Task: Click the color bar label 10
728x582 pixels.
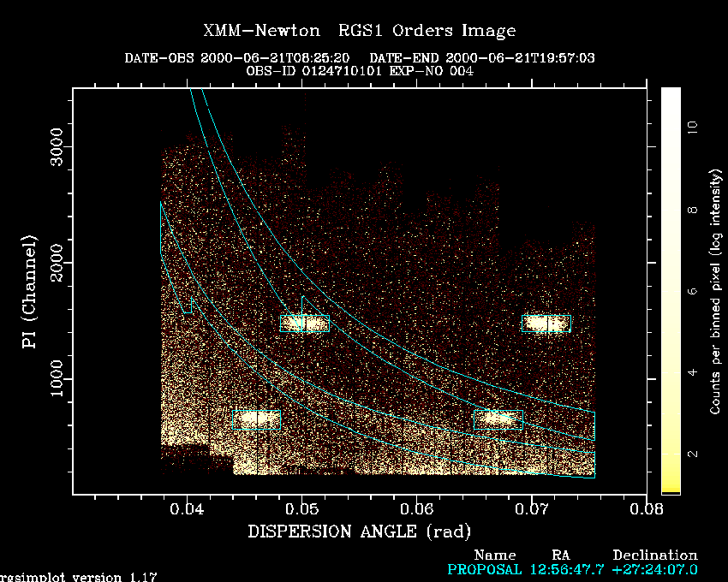Action: pyautogui.click(x=692, y=128)
